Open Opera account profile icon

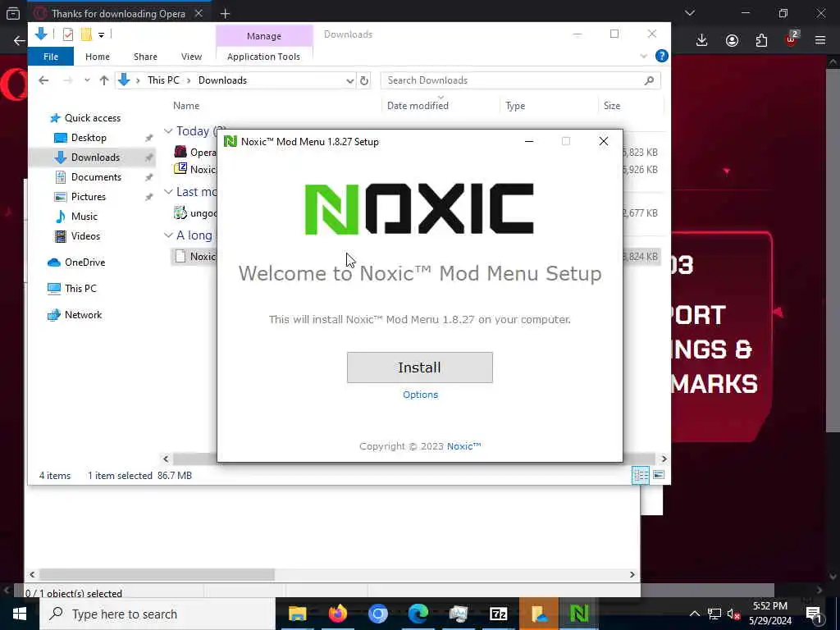pyautogui.click(x=732, y=40)
